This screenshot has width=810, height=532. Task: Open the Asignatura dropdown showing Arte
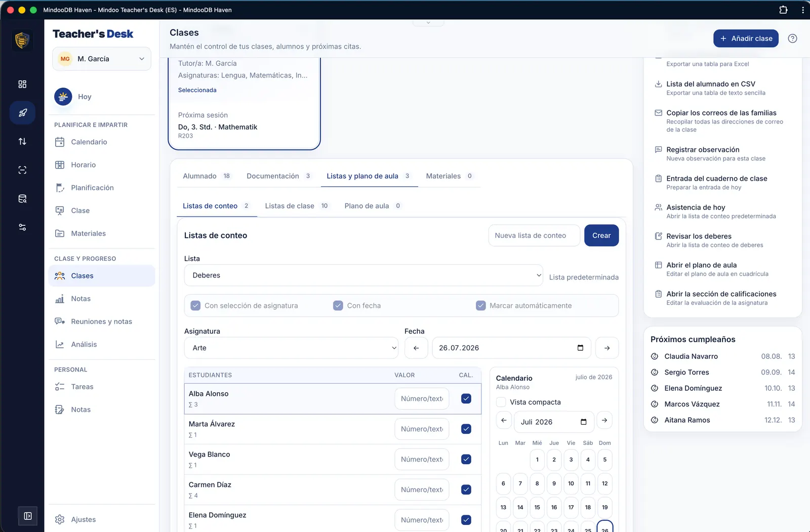tap(291, 348)
